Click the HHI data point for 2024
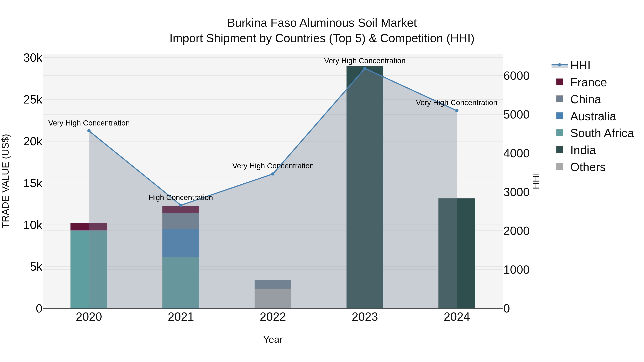The image size is (644, 362). (x=457, y=111)
